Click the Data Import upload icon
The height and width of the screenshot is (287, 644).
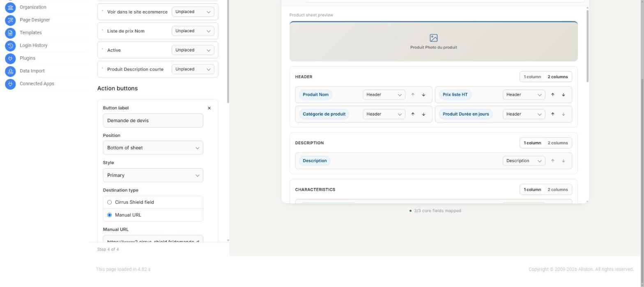(10, 71)
